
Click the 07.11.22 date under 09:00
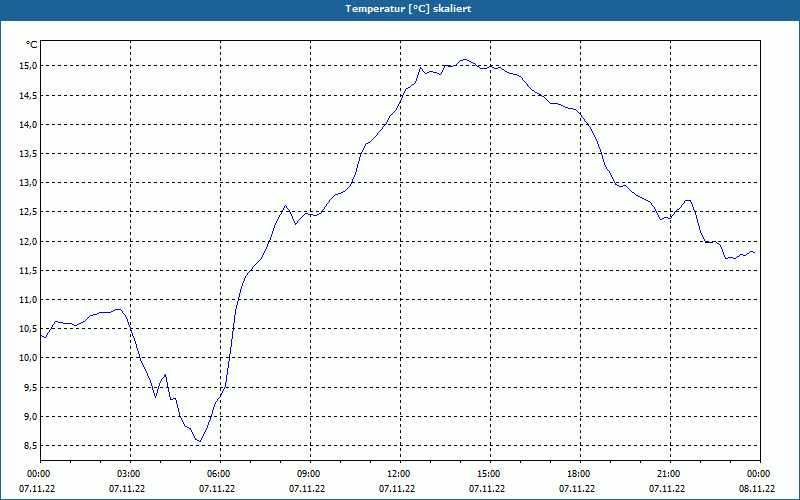[x=307, y=488]
